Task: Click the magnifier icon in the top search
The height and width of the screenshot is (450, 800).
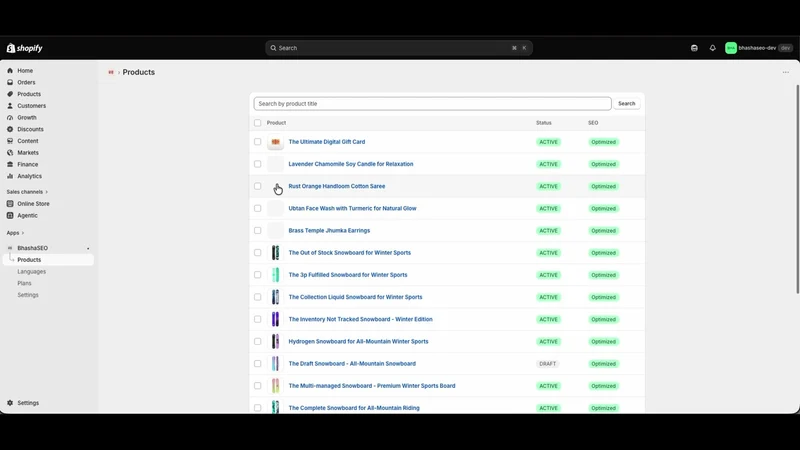Action: click(x=273, y=48)
